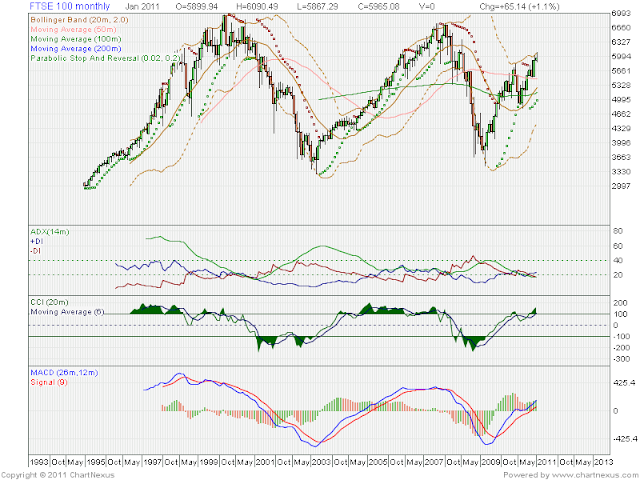The height and width of the screenshot is (480, 640).
Task: Click the 1993 time axis label
Action: [39, 462]
